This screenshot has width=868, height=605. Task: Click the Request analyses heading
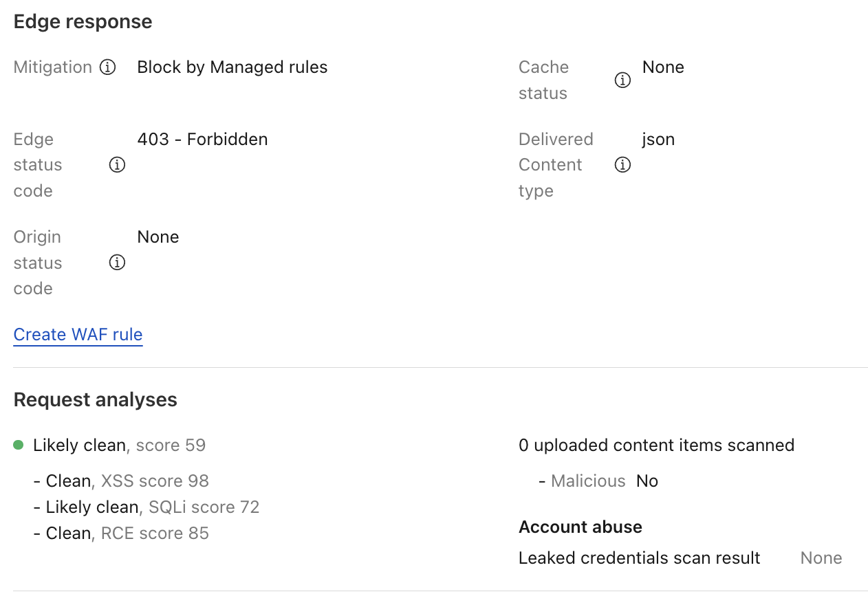click(95, 400)
